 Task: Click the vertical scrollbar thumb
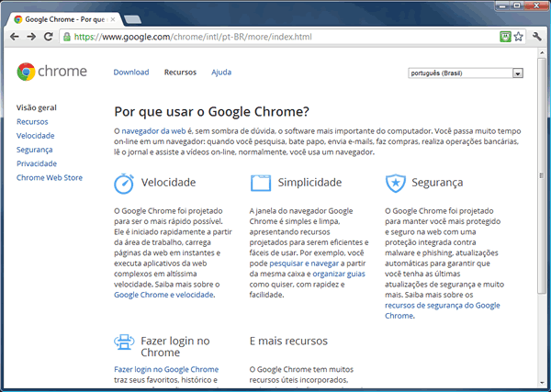[x=542, y=175]
